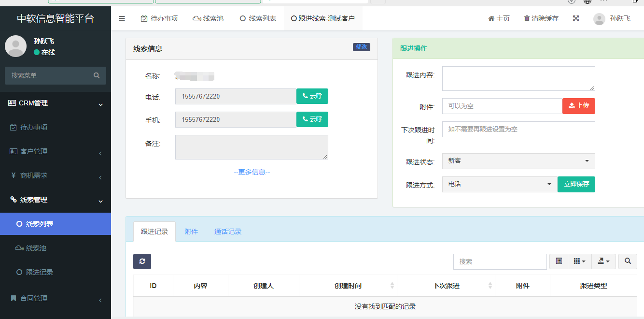
Task: Switch to the 通话记录 tab
Action: [228, 232]
